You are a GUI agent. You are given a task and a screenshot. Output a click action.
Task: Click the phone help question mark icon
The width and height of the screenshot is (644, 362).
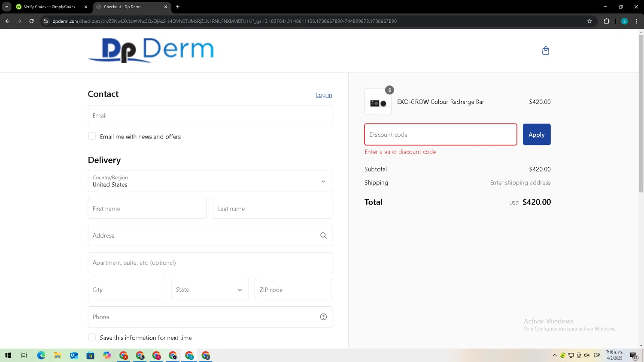[x=323, y=317]
